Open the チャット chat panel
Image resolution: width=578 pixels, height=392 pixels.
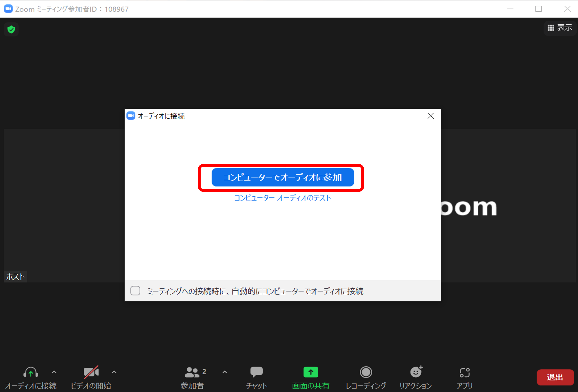(256, 377)
